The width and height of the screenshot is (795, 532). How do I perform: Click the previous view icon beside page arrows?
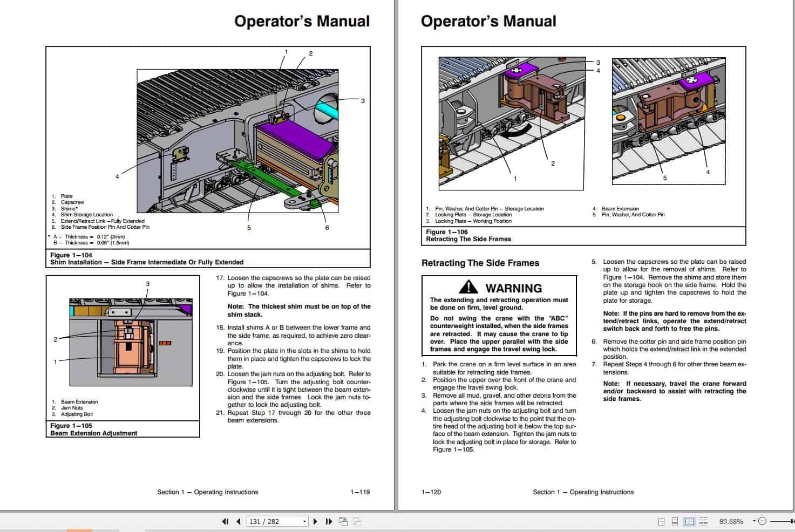point(343,521)
